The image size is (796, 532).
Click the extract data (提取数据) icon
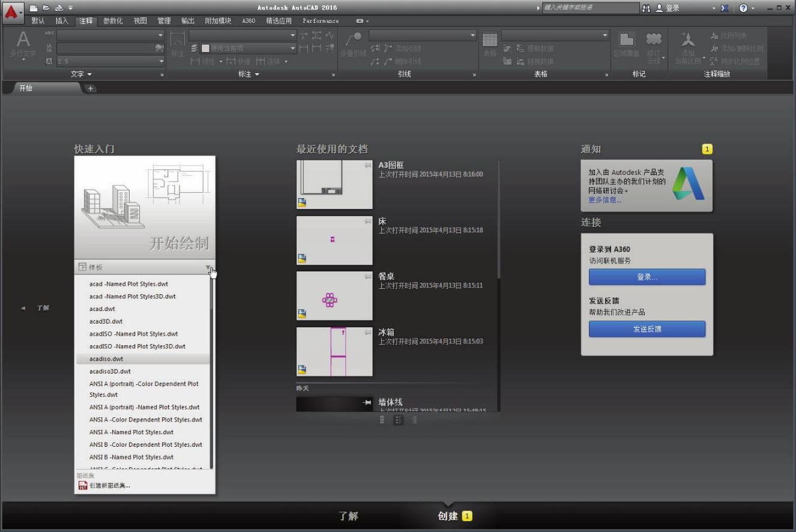tap(520, 48)
